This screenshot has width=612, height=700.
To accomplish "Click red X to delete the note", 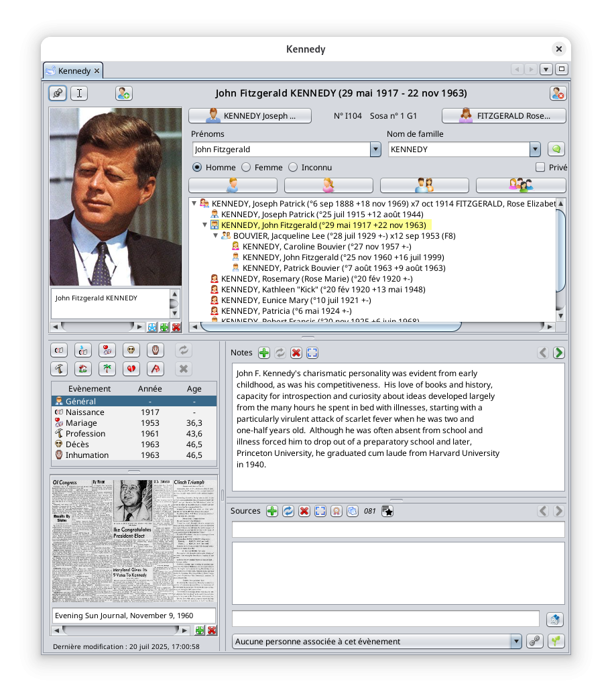I will point(296,353).
